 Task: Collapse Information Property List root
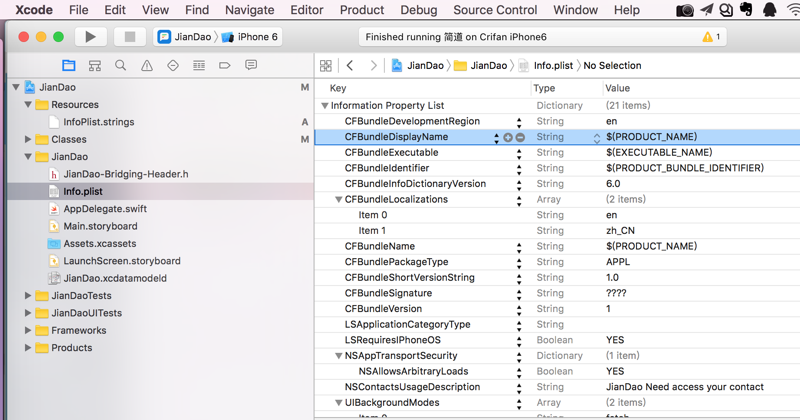(x=324, y=106)
